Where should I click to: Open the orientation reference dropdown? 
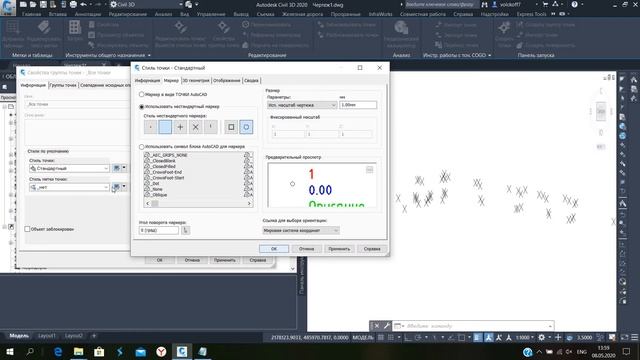tap(301, 231)
